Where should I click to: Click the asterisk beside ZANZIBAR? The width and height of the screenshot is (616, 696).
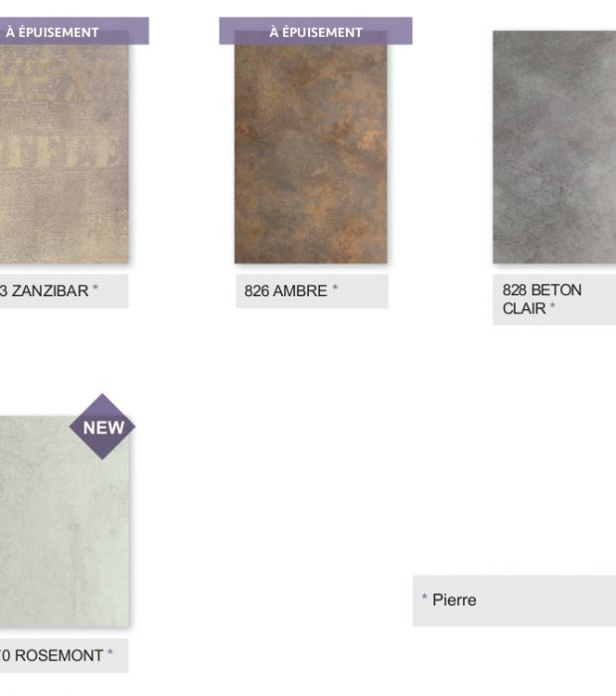click(x=95, y=288)
